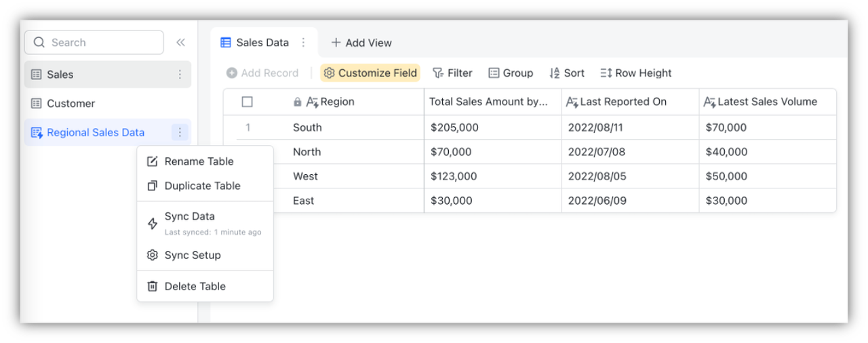
Task: Open the Filter options
Action: tap(452, 73)
